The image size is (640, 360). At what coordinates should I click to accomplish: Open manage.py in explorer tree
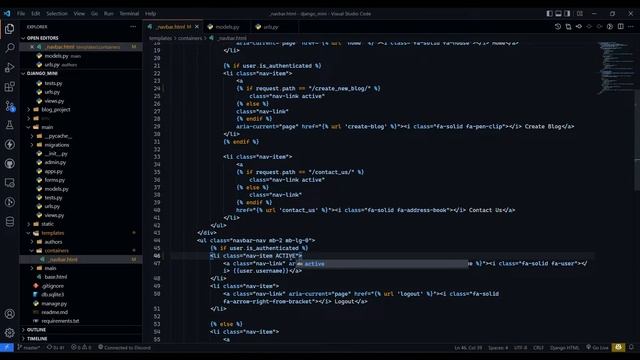click(x=54, y=303)
